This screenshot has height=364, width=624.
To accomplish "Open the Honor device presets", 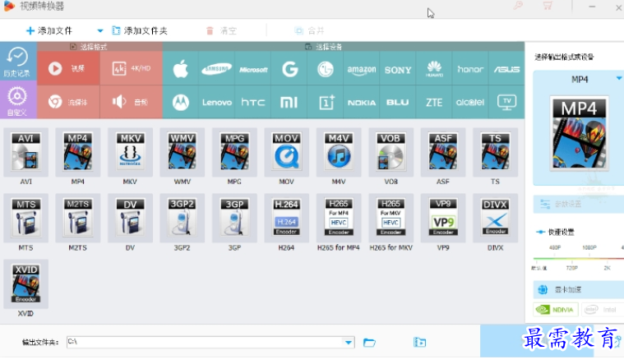I will click(x=470, y=68).
